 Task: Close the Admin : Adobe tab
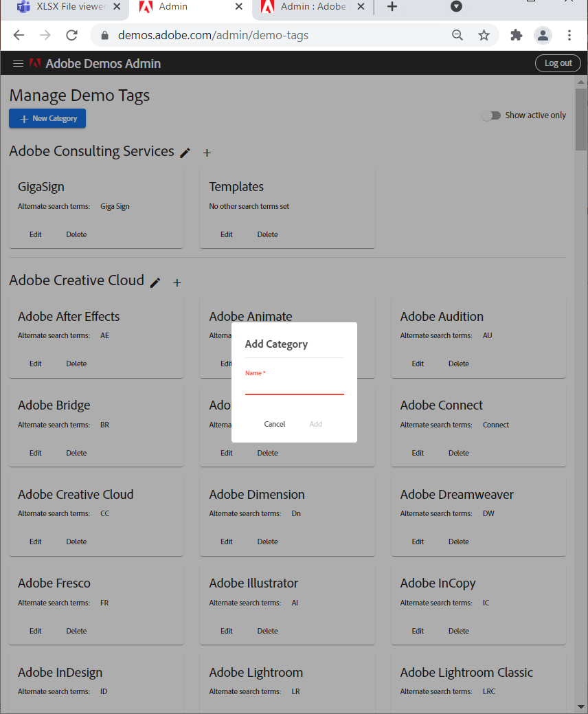tap(361, 6)
